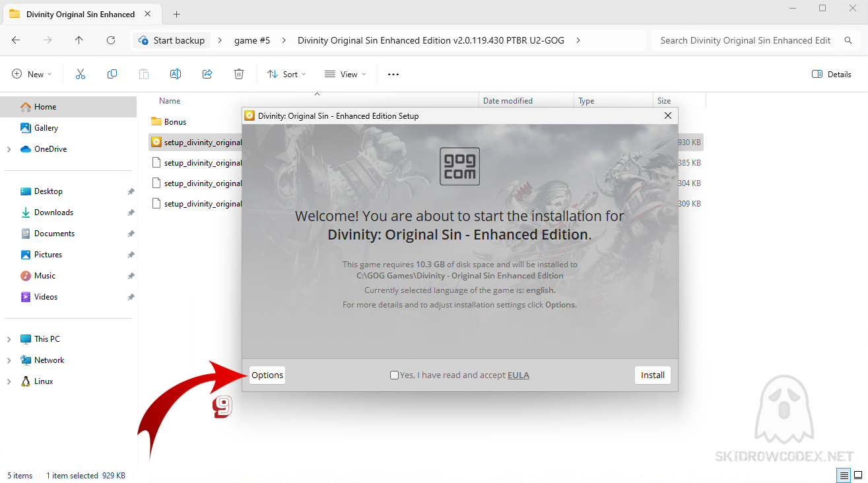Unpin Desktop using its pin icon
This screenshot has height=483, width=868.
click(x=131, y=191)
